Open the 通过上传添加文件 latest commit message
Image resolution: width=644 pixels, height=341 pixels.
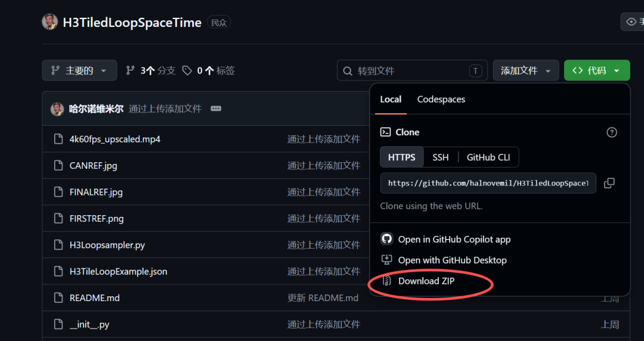[x=165, y=109]
